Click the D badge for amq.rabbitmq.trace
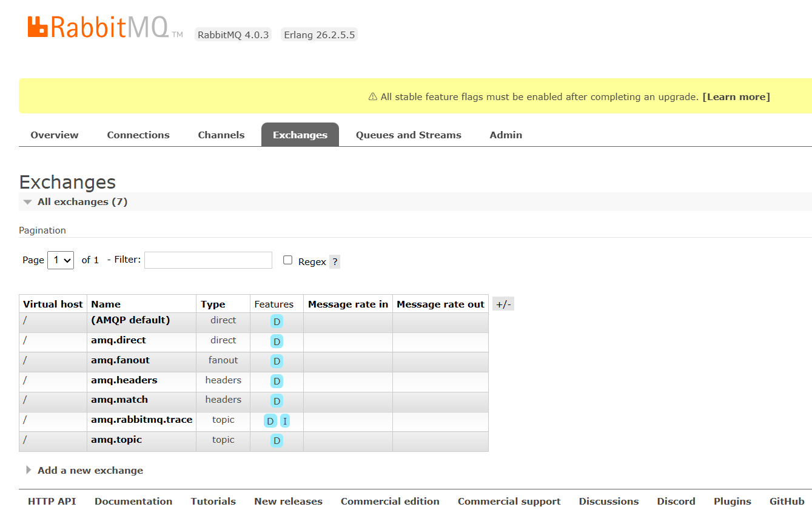Viewport: 812px width, 521px height. 270,421
